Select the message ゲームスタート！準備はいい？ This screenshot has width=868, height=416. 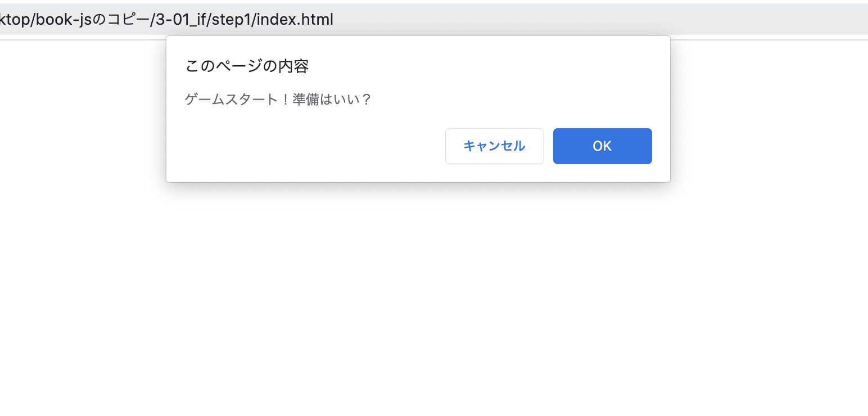(x=278, y=99)
